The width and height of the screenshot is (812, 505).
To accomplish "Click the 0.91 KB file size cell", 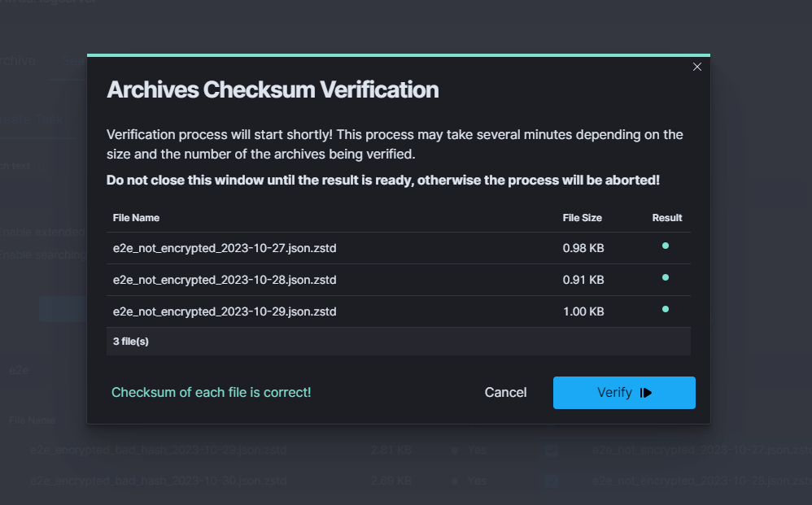I will 583,280.
